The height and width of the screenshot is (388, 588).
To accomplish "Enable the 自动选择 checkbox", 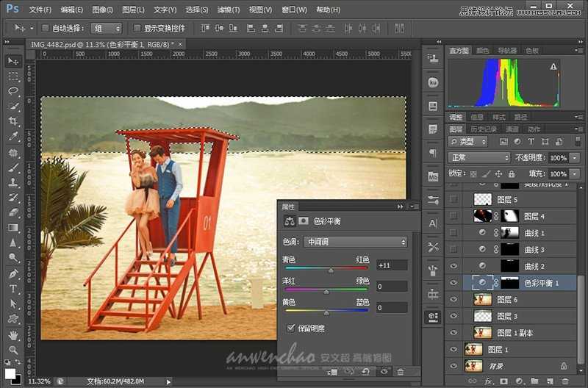I will coord(45,28).
